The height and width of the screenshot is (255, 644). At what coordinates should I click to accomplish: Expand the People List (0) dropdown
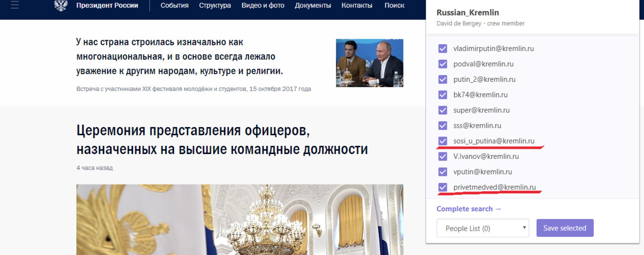[x=483, y=228]
